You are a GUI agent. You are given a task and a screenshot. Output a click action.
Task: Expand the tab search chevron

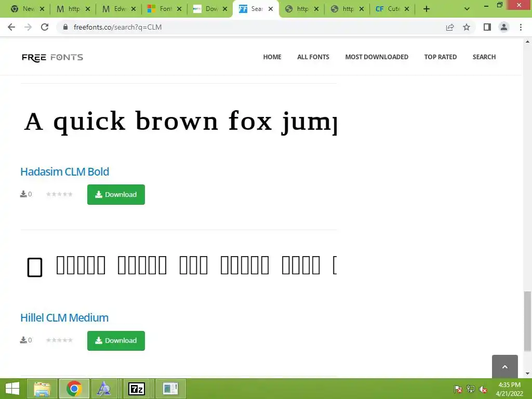pyautogui.click(x=467, y=9)
